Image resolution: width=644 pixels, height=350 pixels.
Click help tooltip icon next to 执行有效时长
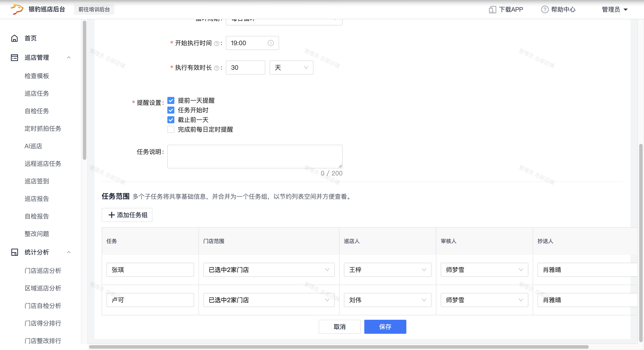tap(216, 68)
